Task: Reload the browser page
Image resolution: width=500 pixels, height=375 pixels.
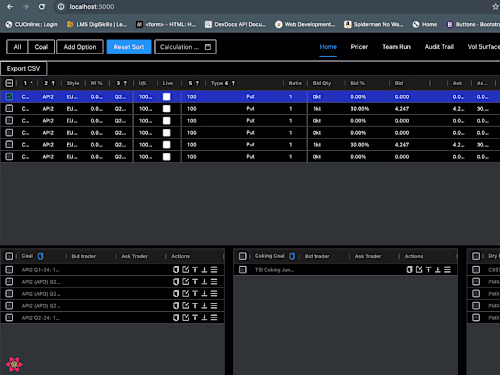Action: [x=42, y=7]
